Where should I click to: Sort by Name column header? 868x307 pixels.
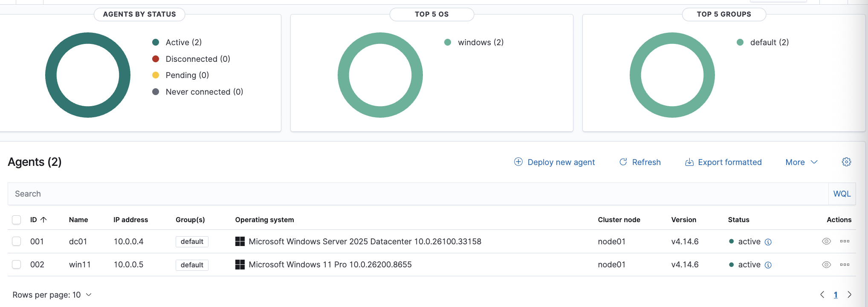[78, 220]
